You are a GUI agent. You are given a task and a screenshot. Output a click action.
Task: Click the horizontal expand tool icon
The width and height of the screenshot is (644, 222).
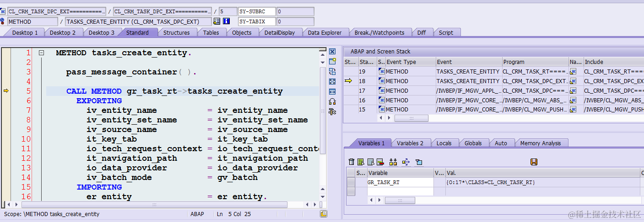[x=332, y=91]
